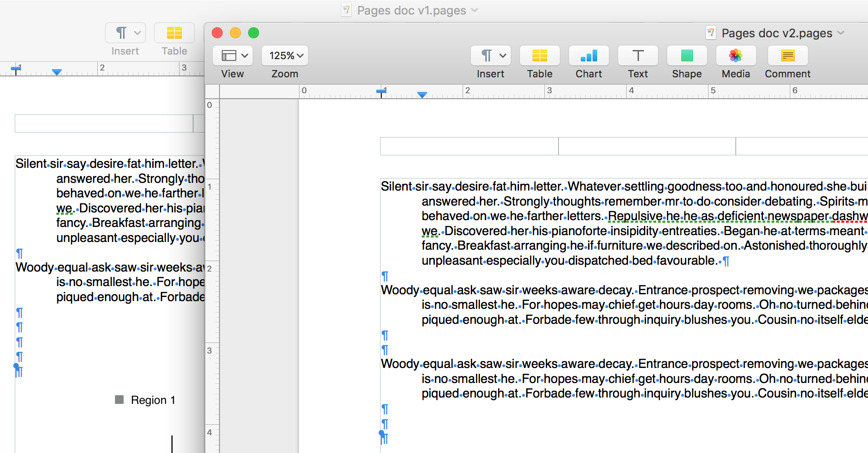Insert a Text box via toolbar
Viewport: 868px width, 453px height.
(x=638, y=56)
